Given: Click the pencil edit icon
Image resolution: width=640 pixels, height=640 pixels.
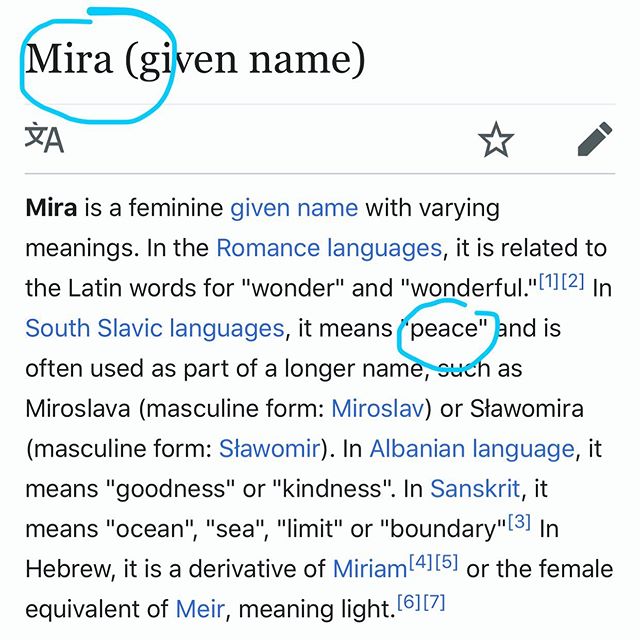Looking at the screenshot, I should click(595, 139).
